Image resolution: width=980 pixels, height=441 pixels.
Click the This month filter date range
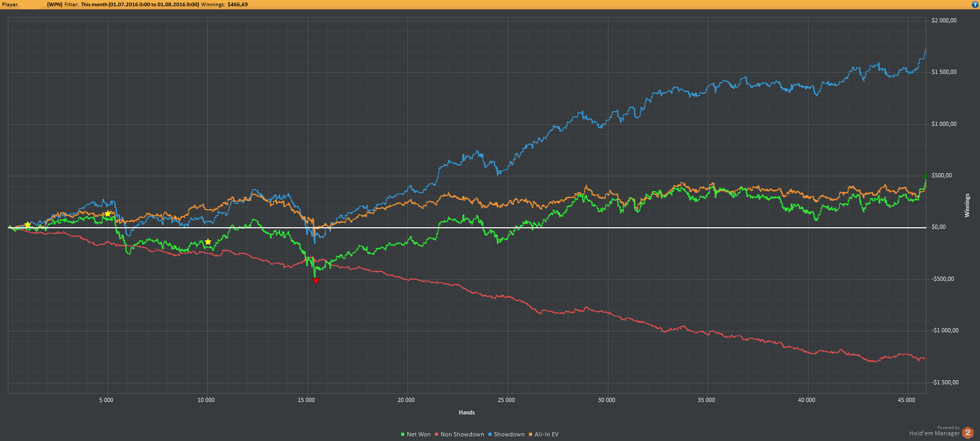click(x=139, y=5)
